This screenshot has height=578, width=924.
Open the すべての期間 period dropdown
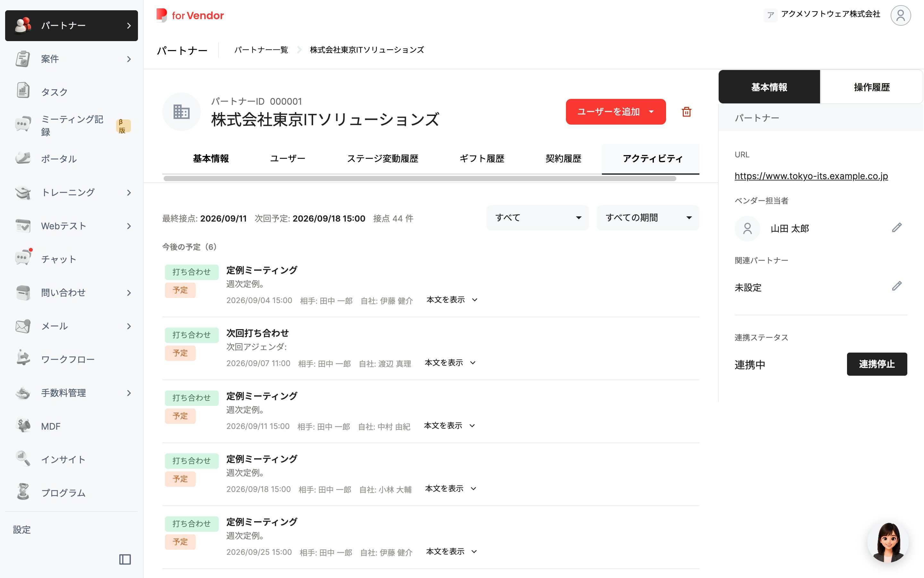click(647, 218)
